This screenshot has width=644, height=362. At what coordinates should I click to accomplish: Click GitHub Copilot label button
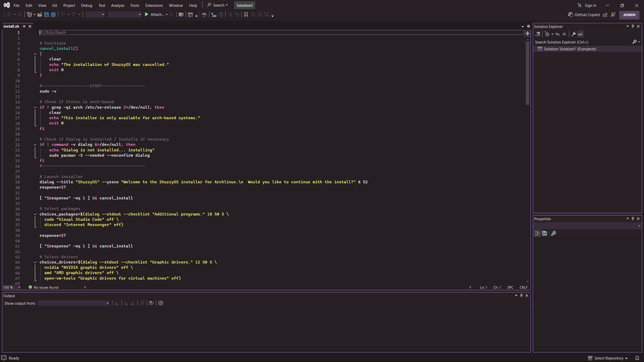pyautogui.click(x=587, y=15)
